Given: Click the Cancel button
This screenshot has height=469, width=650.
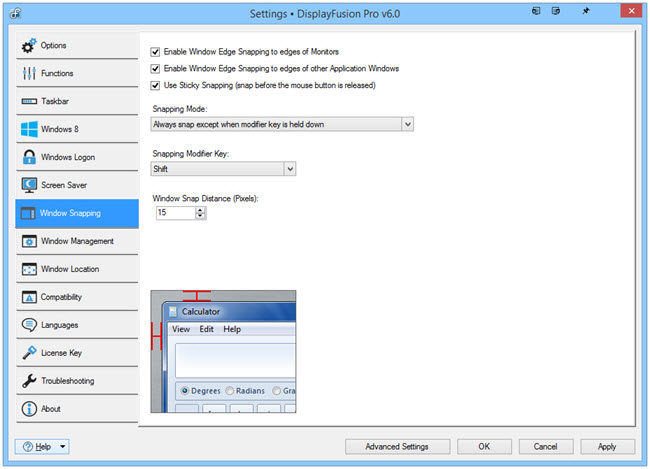Looking at the screenshot, I should coord(546,447).
